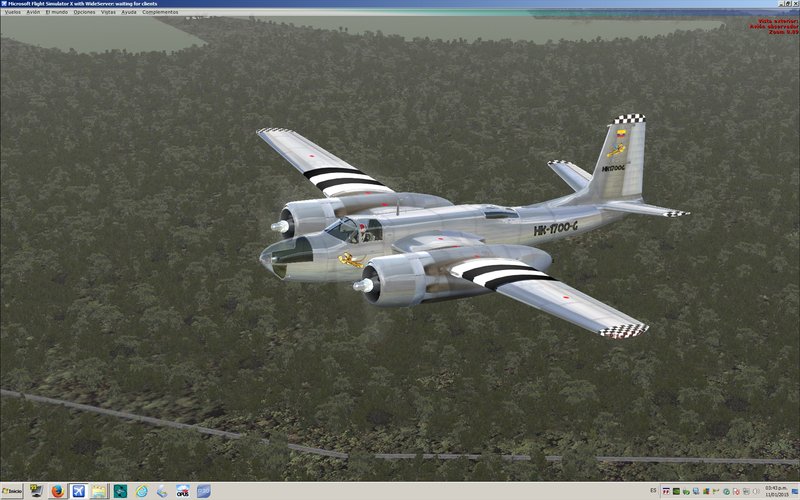
Task: Open the Avión menu
Action: [34, 12]
